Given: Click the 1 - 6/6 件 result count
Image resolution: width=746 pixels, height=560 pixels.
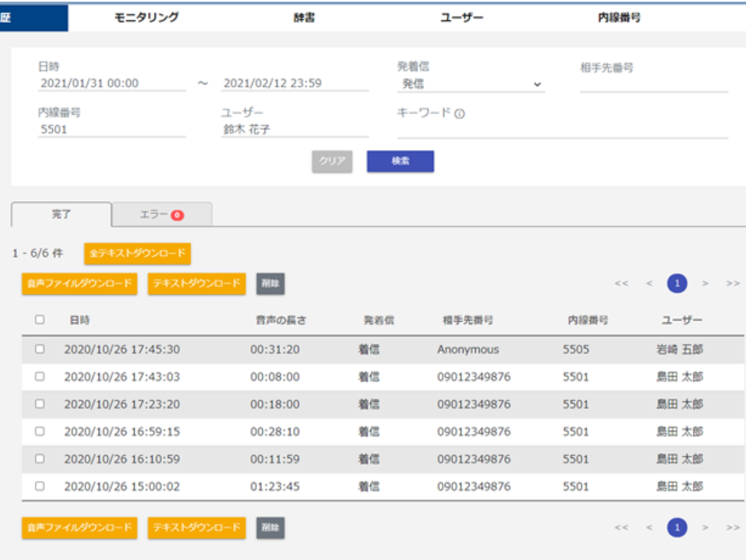Looking at the screenshot, I should click(38, 253).
